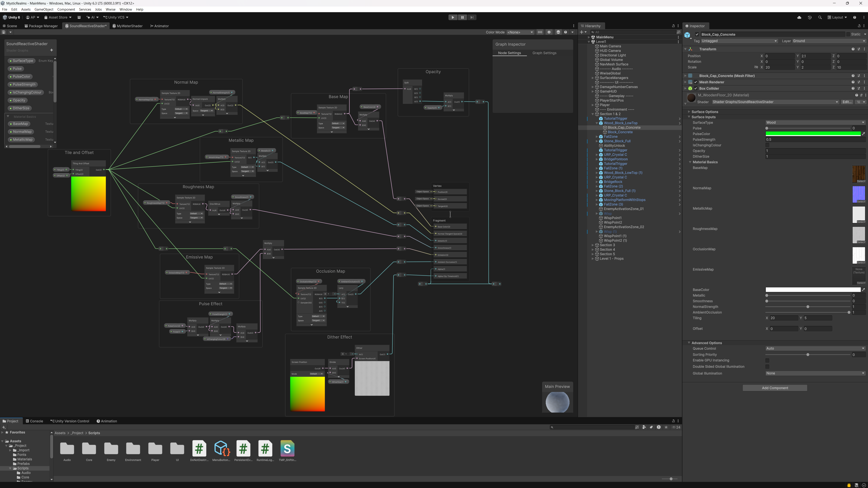Screen dimensions: 868x488
Task: Open Box Collider preset icon
Action: click(x=859, y=89)
